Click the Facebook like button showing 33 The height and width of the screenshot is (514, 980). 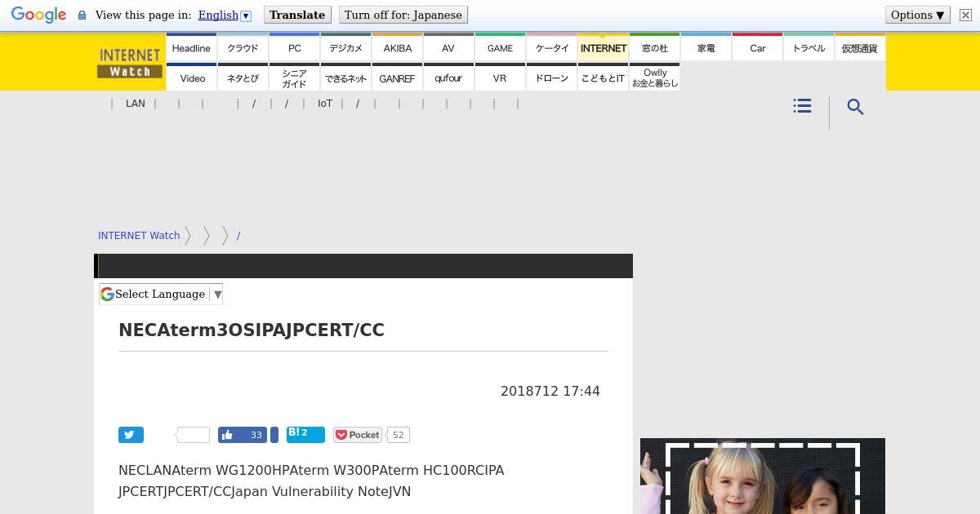[243, 435]
